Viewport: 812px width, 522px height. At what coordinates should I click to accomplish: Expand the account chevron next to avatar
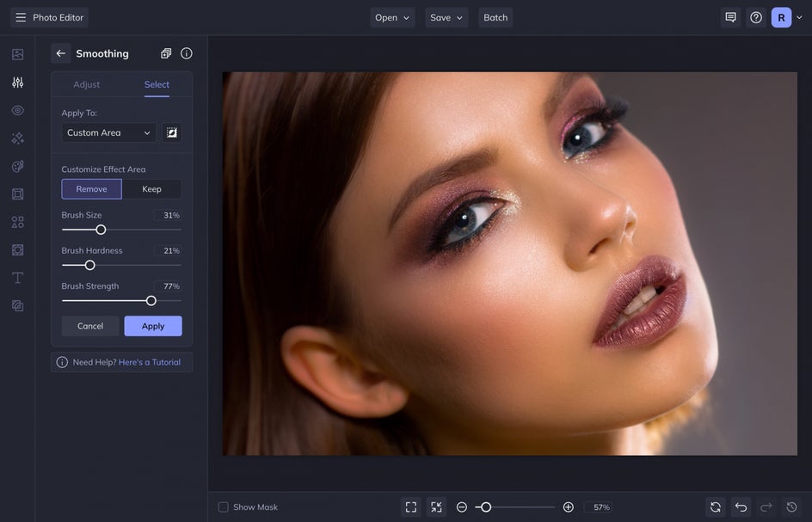point(799,17)
